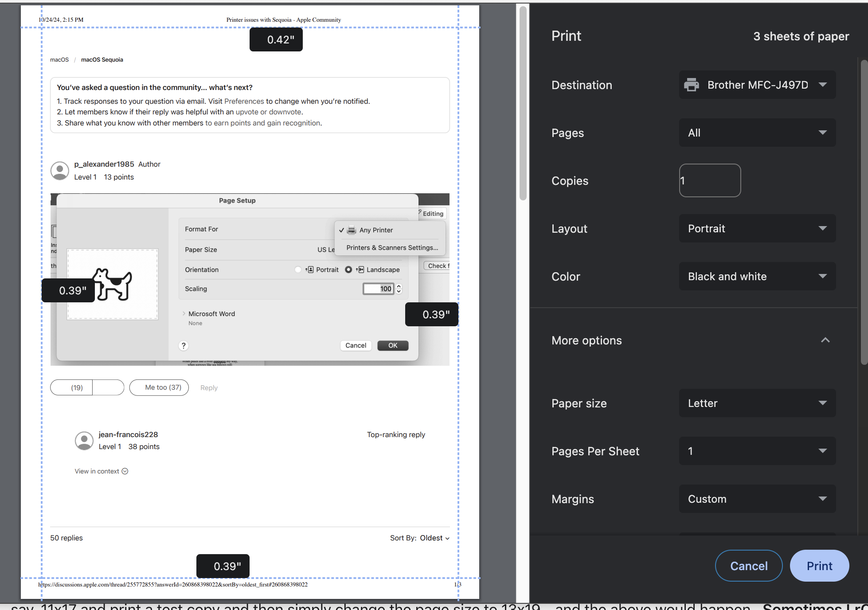Screen dimensions: 868x610
Task: Select the Portrait orientation radio button
Action: [298, 270]
